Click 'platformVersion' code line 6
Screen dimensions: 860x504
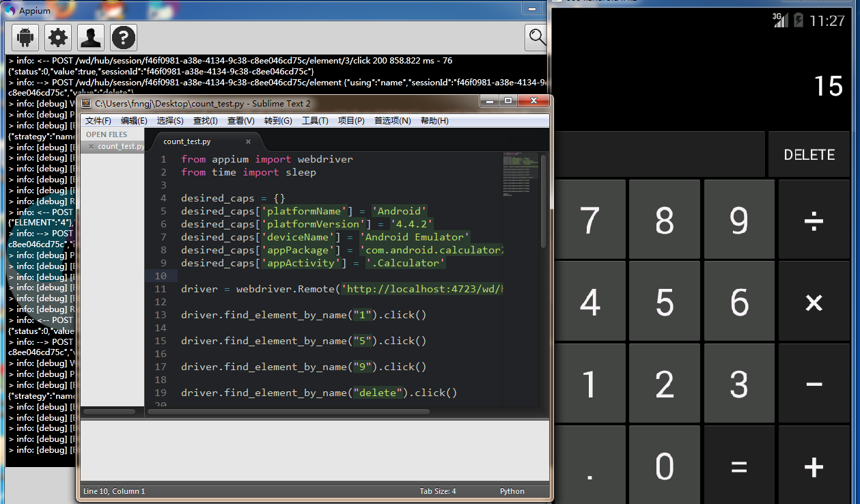(x=307, y=224)
